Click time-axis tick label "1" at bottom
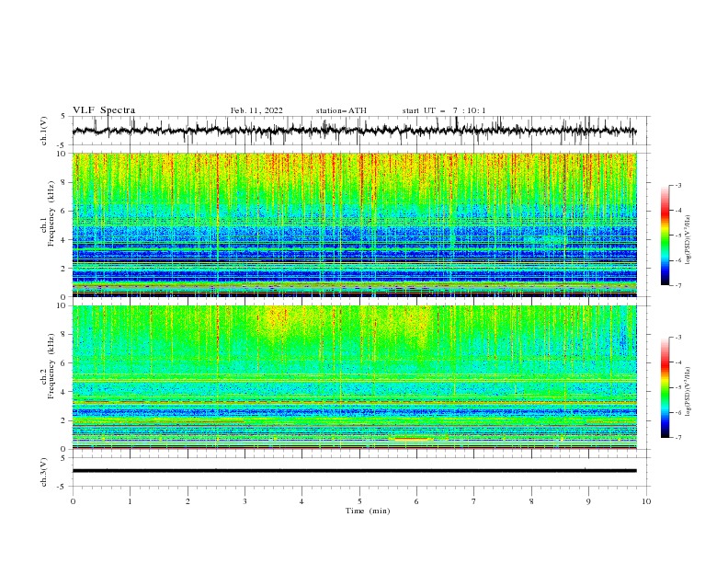This screenshot has width=728, height=563. (x=130, y=501)
